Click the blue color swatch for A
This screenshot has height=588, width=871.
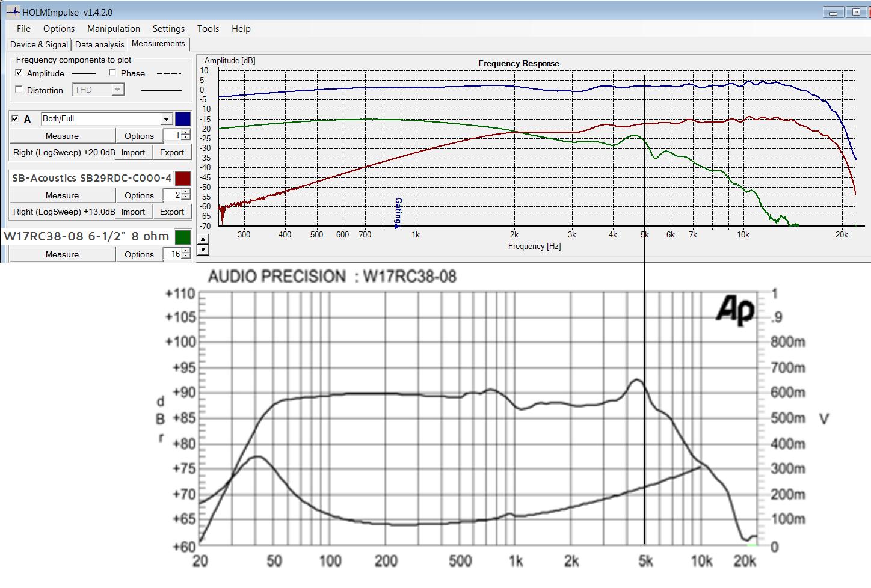[x=183, y=119]
